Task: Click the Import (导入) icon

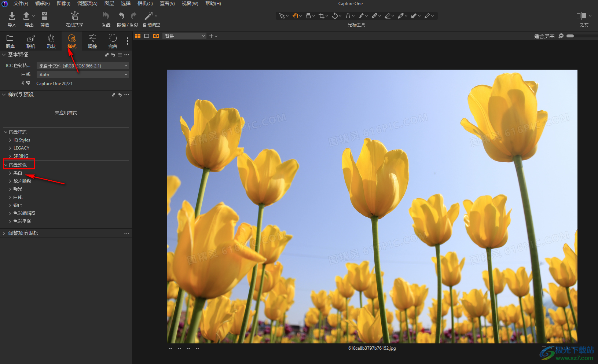Action: (12, 16)
